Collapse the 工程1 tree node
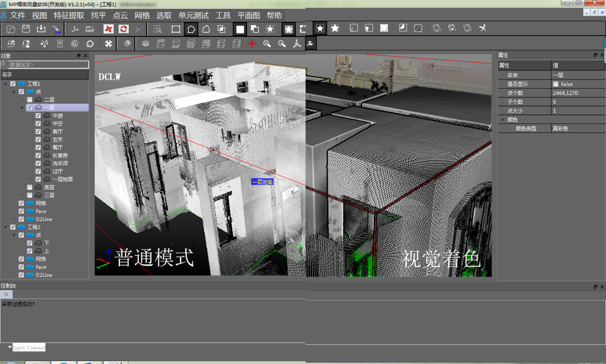Image resolution: width=606 pixels, height=364 pixels. coord(5,84)
